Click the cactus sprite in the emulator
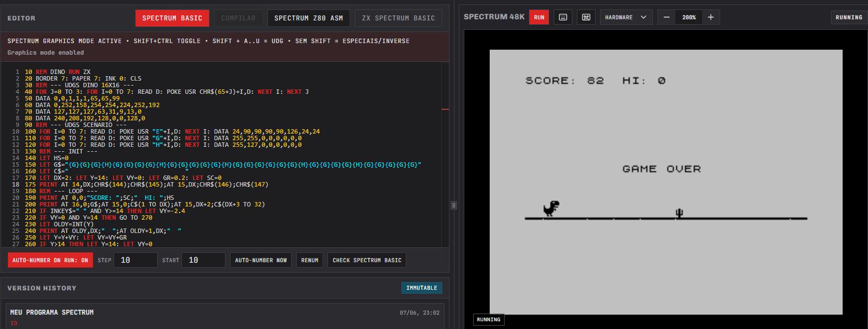Image resolution: width=868 pixels, height=329 pixels. coord(679,213)
